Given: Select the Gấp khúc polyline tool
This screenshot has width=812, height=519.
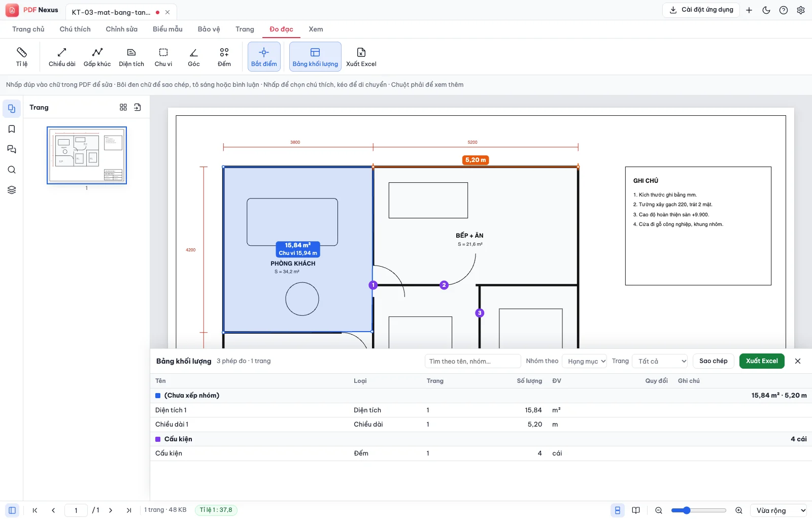Looking at the screenshot, I should tap(97, 57).
